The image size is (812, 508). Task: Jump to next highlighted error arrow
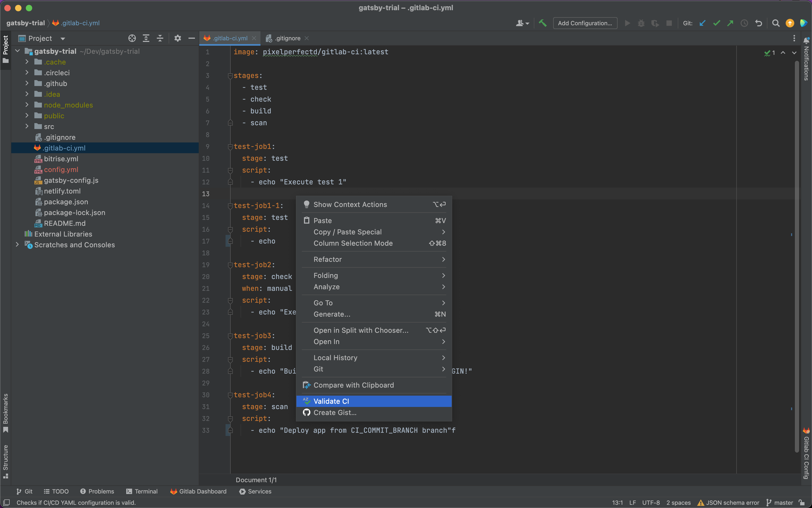pos(794,53)
